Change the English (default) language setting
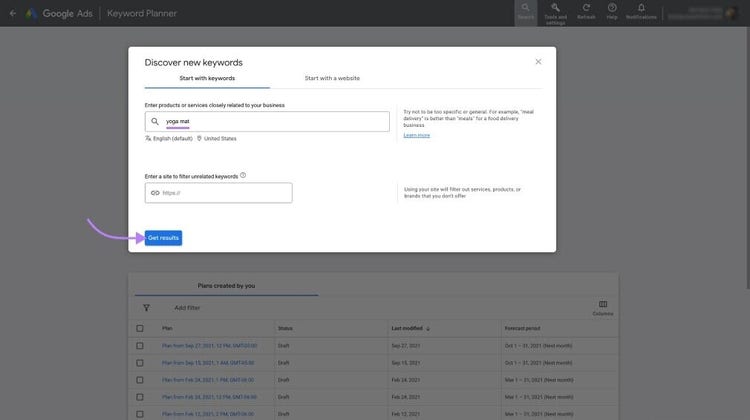750x420 pixels. [x=169, y=138]
